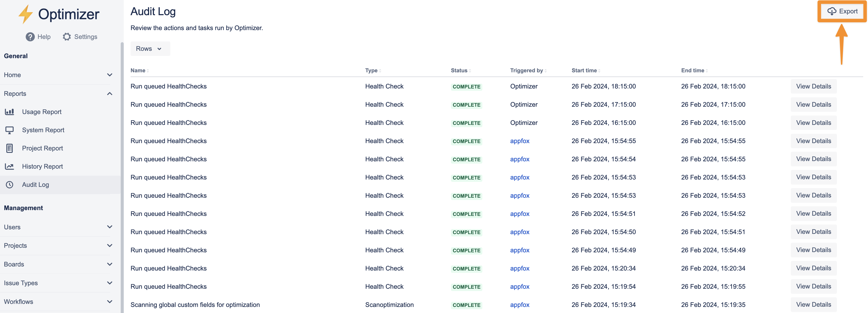Expand the Users menu chevron

tap(110, 227)
